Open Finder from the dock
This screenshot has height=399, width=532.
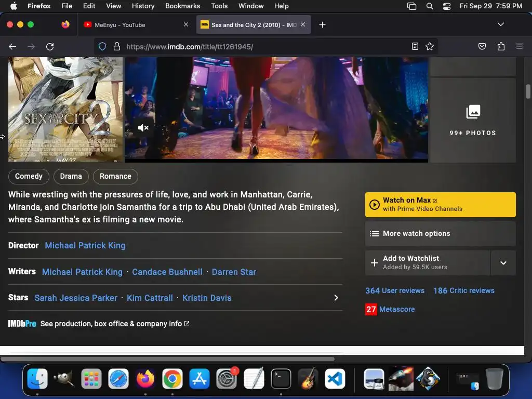(37, 379)
